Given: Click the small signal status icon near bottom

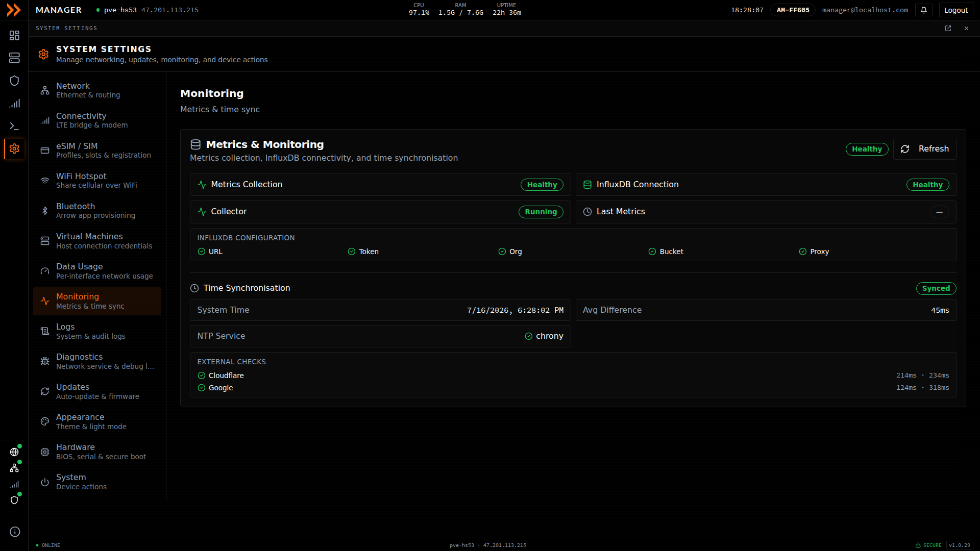Looking at the screenshot, I should [x=14, y=484].
